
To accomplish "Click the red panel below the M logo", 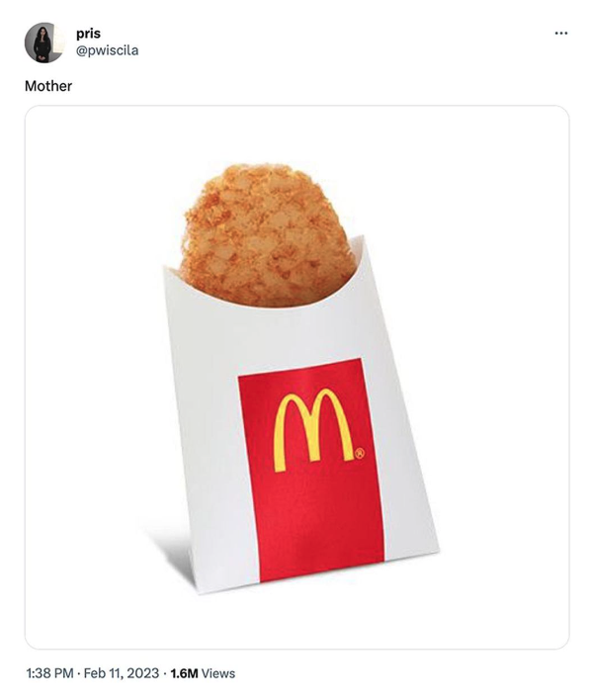I will [x=317, y=527].
